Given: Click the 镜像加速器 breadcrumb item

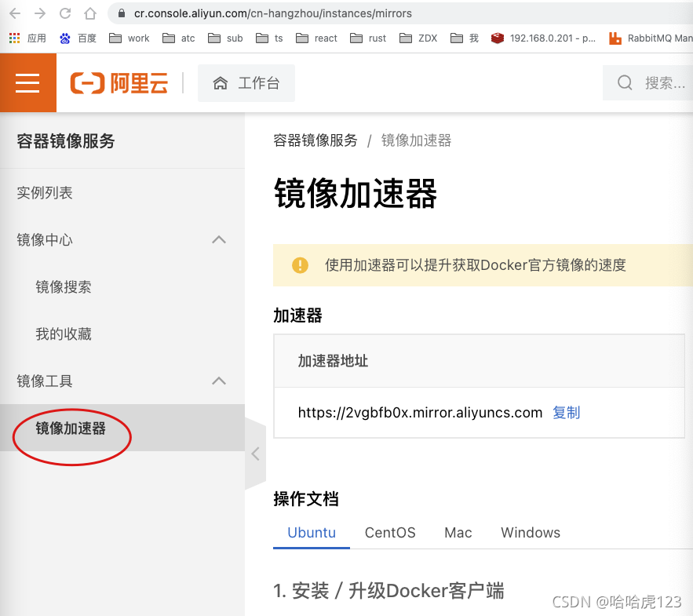Looking at the screenshot, I should (x=416, y=140).
